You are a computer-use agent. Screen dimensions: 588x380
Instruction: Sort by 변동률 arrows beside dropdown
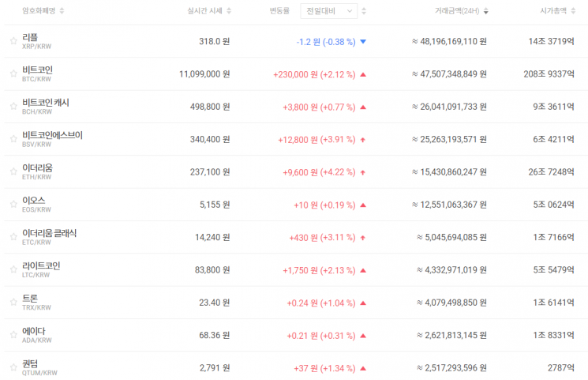click(x=364, y=11)
